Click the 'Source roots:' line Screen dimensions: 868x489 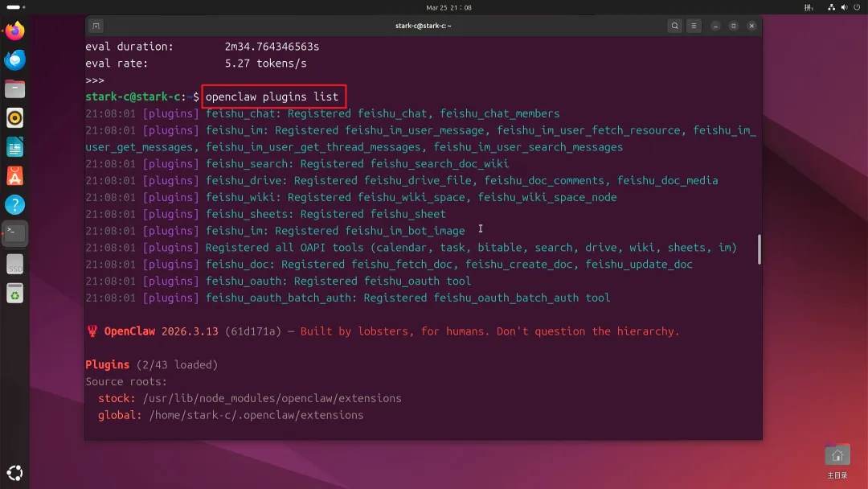click(x=126, y=381)
